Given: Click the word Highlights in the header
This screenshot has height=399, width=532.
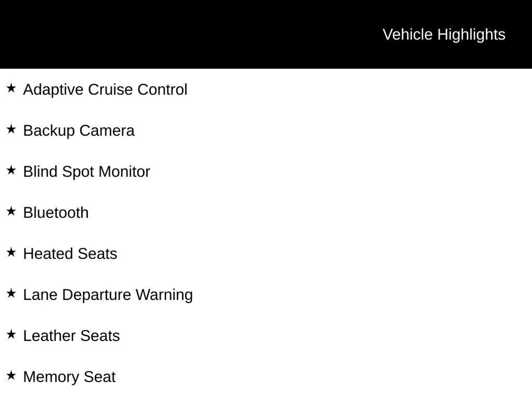Looking at the screenshot, I should pyautogui.click(x=471, y=35).
